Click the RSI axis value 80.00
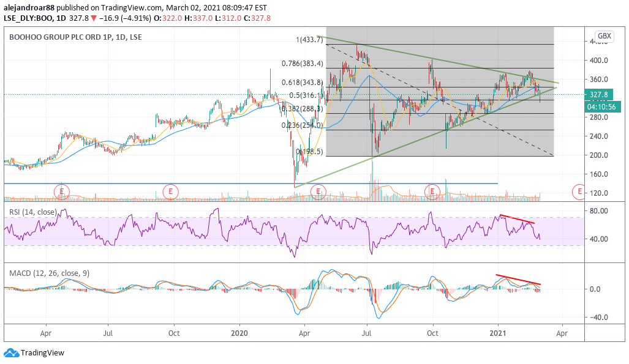 tap(598, 211)
